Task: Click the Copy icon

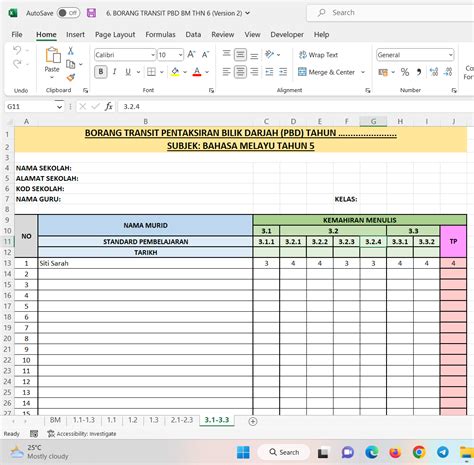Action: point(70,64)
